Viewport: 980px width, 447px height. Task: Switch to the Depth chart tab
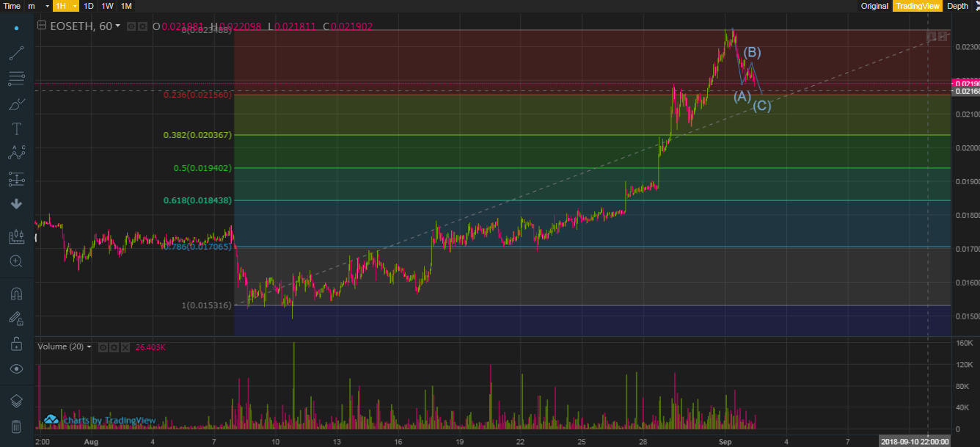pos(957,6)
